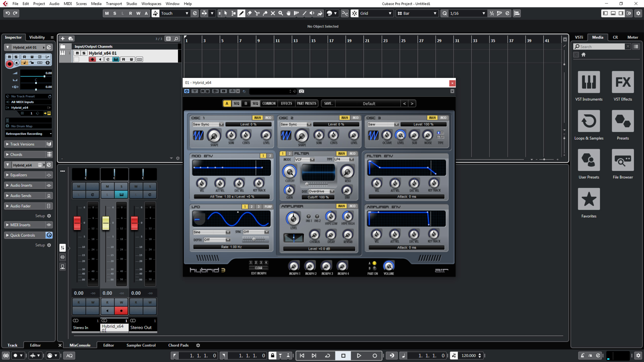Solo the Hybrid_x64 01 track in track list
The width and height of the screenshot is (644, 362).
(x=84, y=53)
